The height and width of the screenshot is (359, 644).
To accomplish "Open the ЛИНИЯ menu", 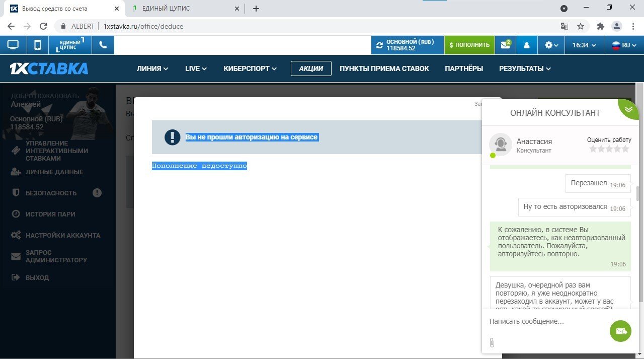I will (152, 68).
